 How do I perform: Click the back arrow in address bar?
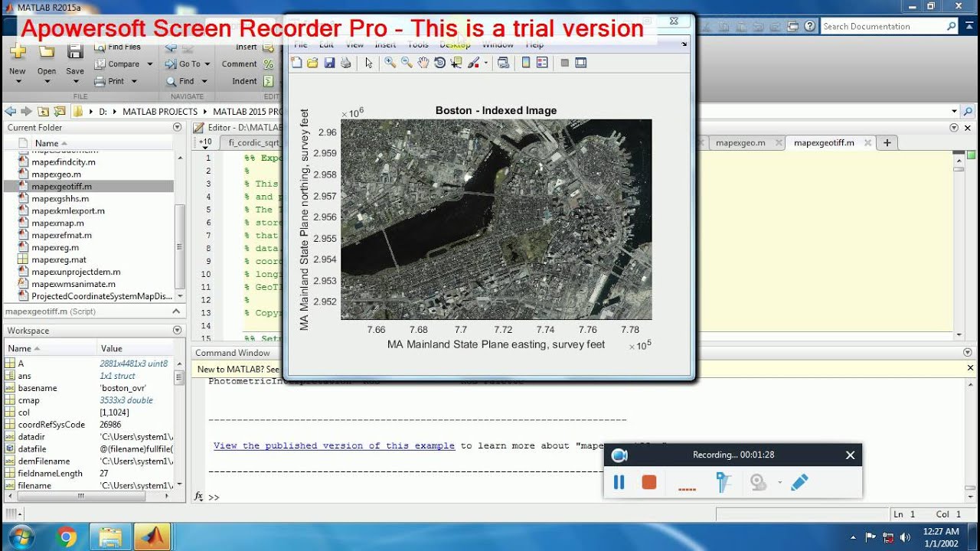point(10,112)
